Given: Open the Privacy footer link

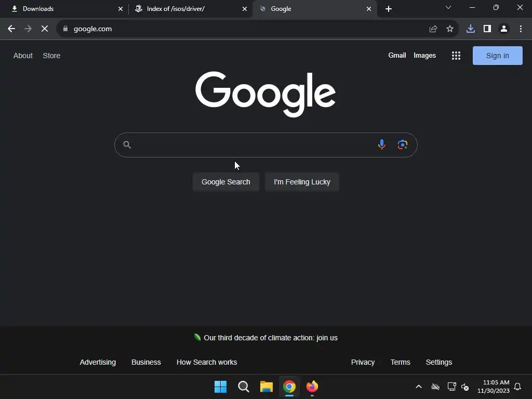Looking at the screenshot, I should coord(363,362).
